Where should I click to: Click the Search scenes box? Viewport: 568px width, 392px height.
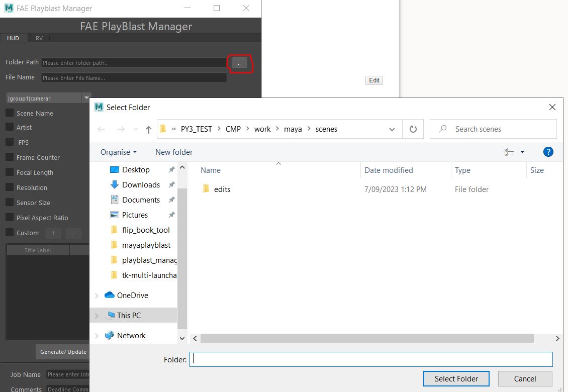coord(493,129)
